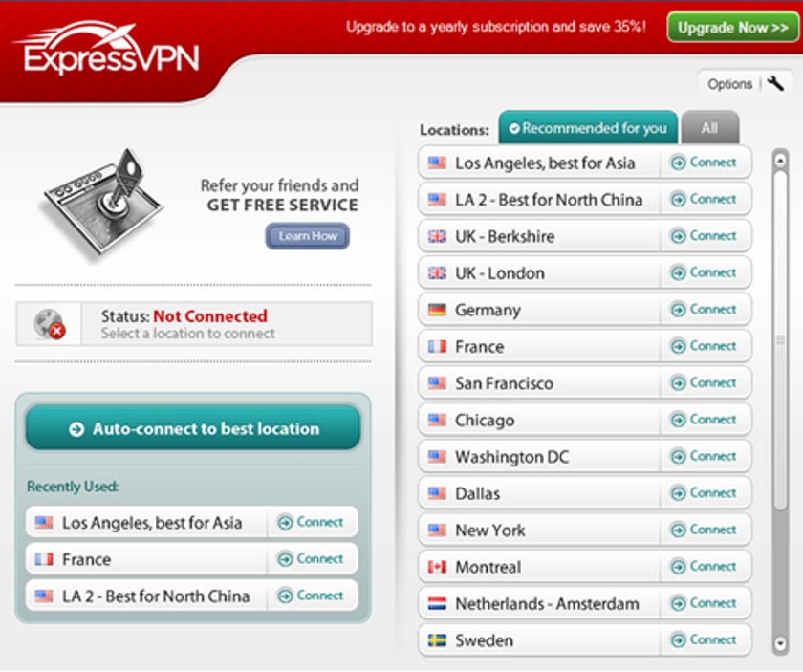
Task: Click the Sweden flag icon
Action: 437,640
